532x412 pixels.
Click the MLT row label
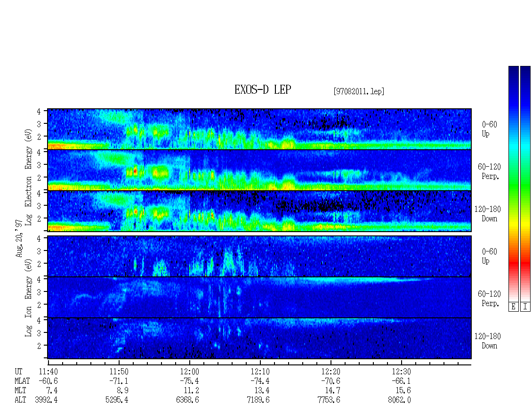coord(21,390)
